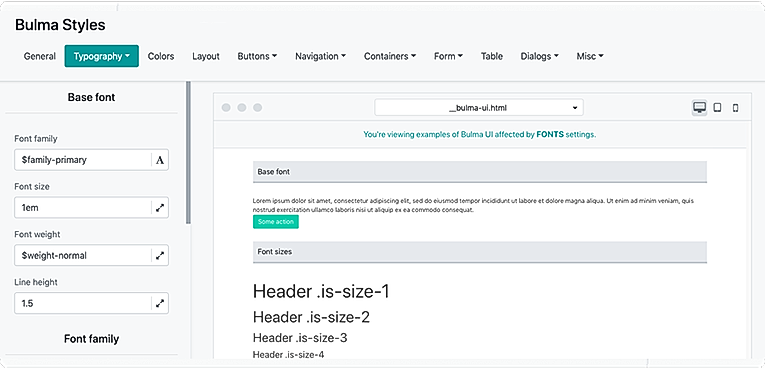Expand the Dialogs dropdown menu
The image size is (765, 368).
540,56
